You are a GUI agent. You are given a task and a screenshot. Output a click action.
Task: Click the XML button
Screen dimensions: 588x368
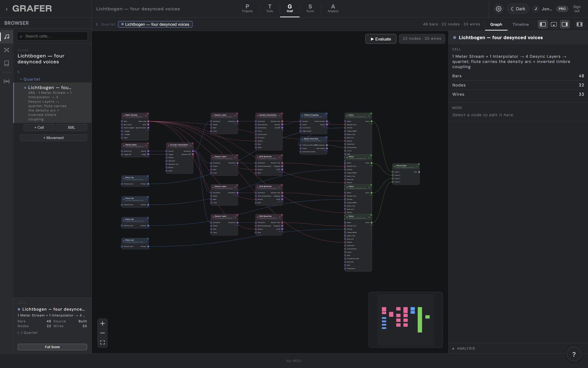click(71, 127)
